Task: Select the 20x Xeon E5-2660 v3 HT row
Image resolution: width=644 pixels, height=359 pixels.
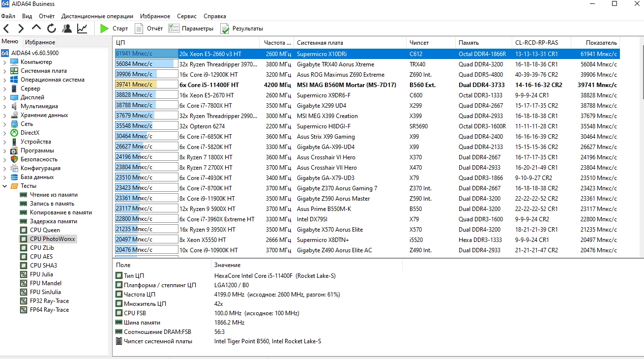Action: click(x=366, y=54)
